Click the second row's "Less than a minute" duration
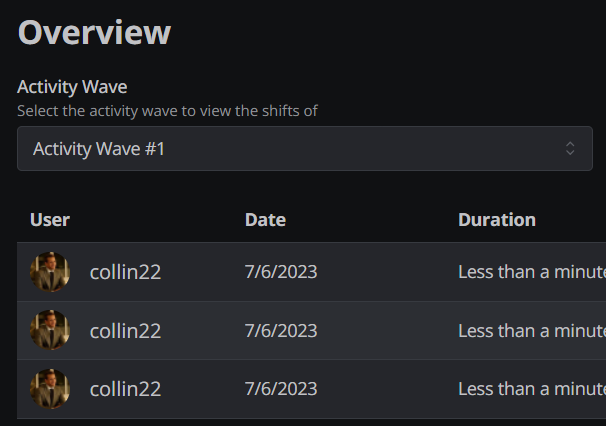This screenshot has height=426, width=606. [x=531, y=330]
